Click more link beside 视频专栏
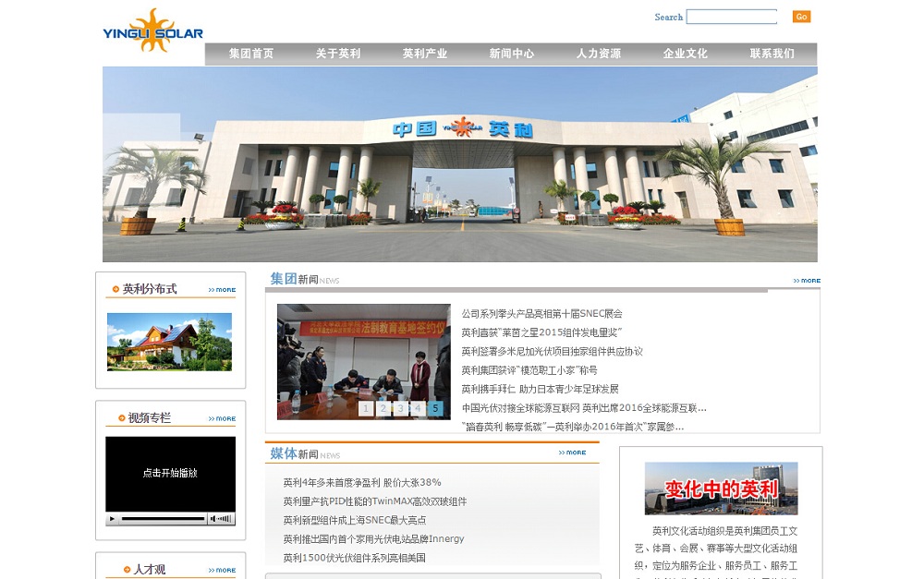 point(222,419)
